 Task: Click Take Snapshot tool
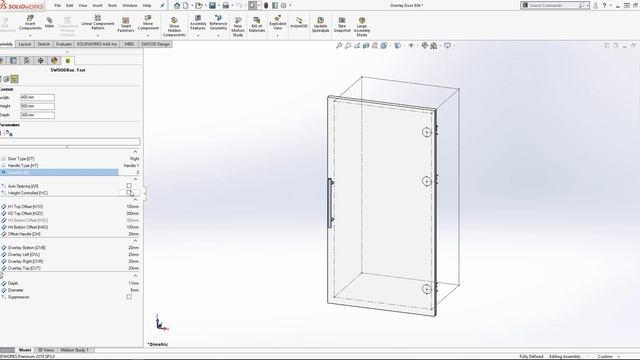[x=342, y=25]
